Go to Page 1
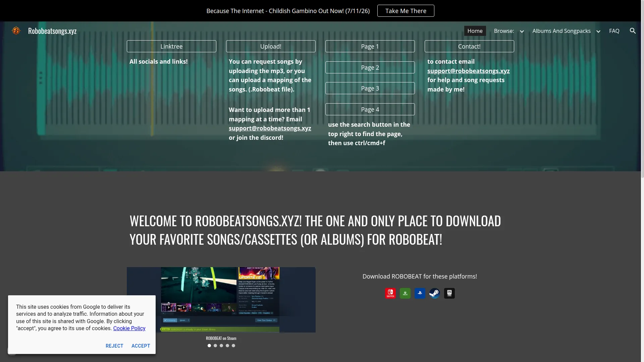 pyautogui.click(x=370, y=46)
